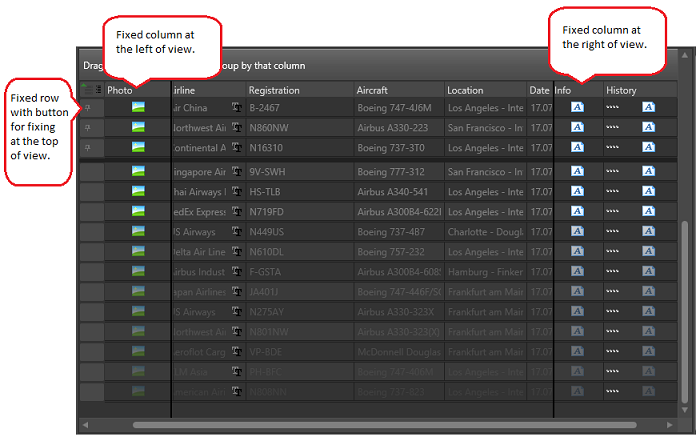Screen dimensions: 700x437
Task: Select the Boeing 747-4J6M aircraft cell
Action: (x=399, y=108)
